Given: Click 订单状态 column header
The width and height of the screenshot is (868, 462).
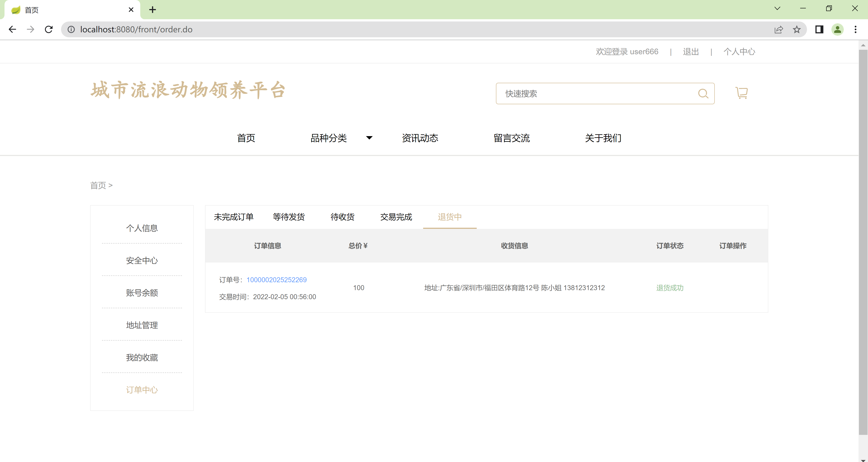Looking at the screenshot, I should point(670,246).
